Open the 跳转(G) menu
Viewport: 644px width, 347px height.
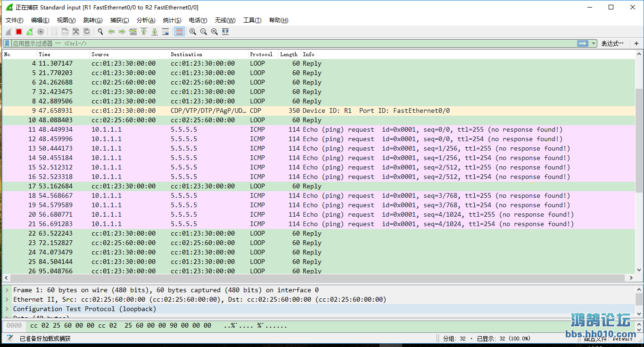tap(93, 20)
